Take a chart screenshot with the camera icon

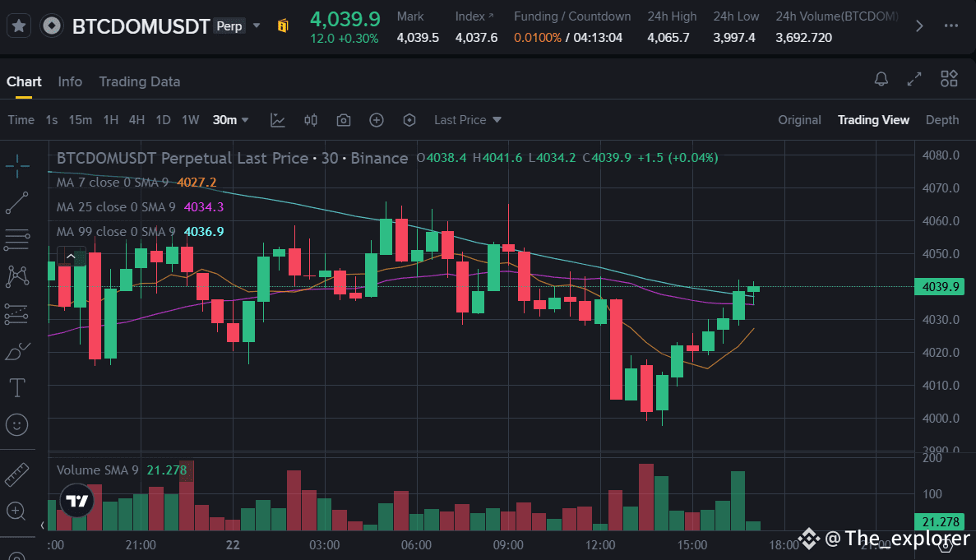[x=343, y=119]
